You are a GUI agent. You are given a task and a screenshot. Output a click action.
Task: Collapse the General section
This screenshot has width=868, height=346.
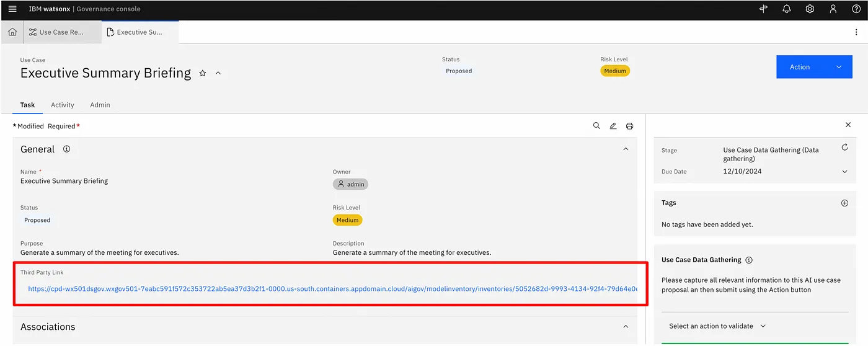click(x=626, y=149)
